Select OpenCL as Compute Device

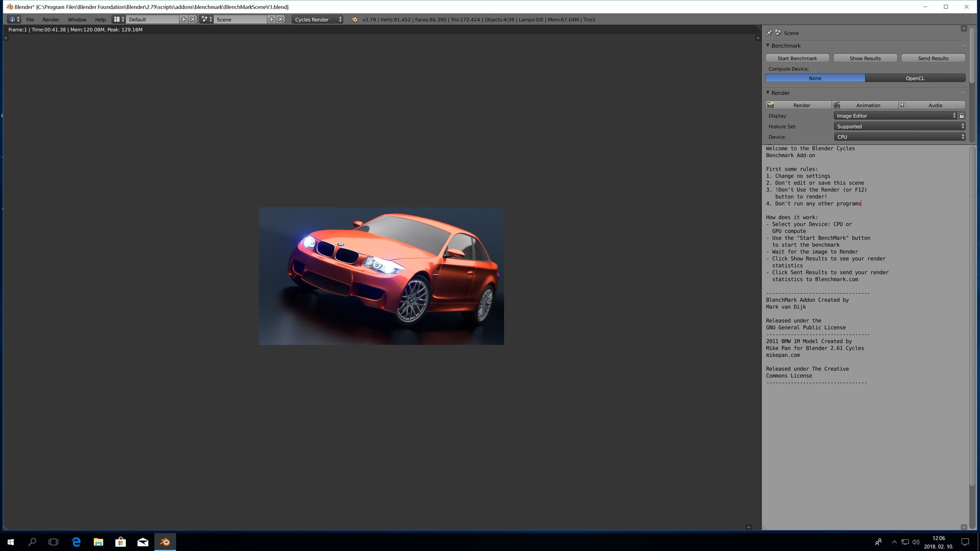[915, 78]
